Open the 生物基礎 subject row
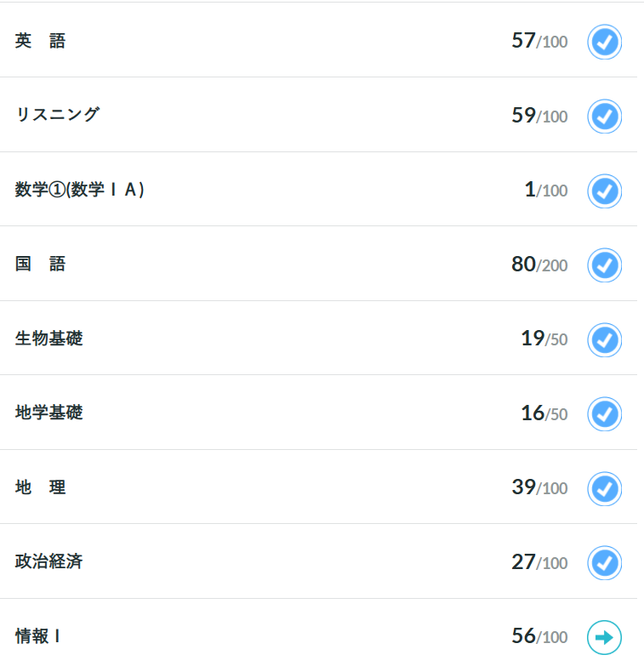Image resolution: width=644 pixels, height=672 pixels. coord(49,339)
